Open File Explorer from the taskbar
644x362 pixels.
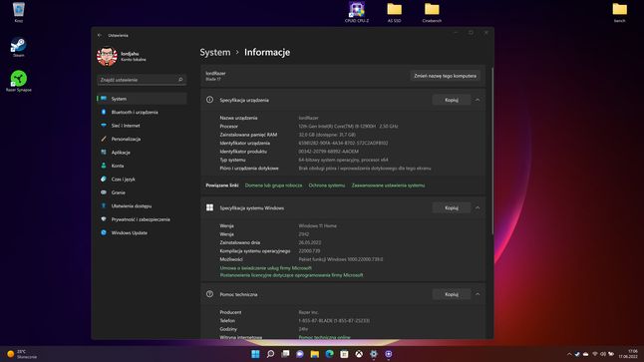coord(315,354)
